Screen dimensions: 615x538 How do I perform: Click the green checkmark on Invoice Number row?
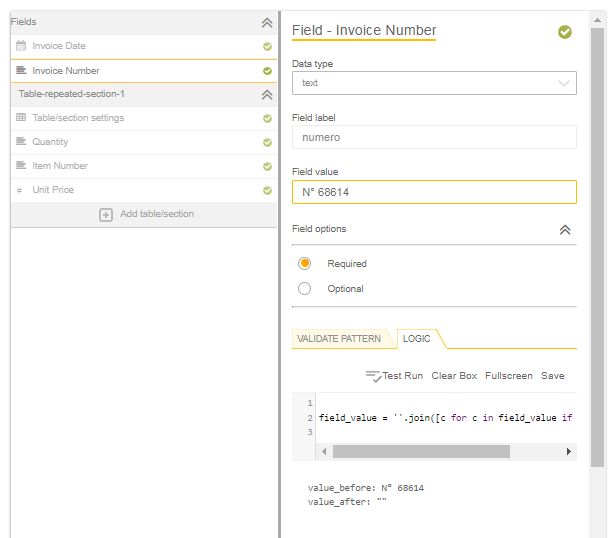[x=267, y=71]
